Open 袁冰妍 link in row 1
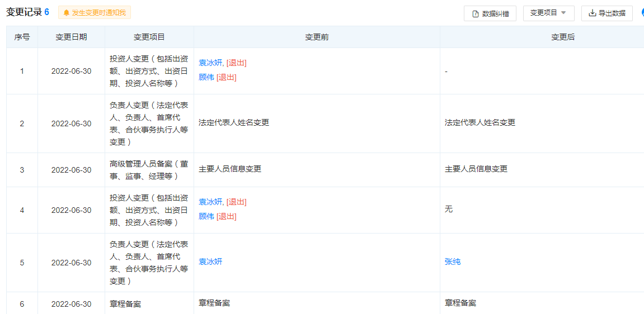 pos(210,63)
